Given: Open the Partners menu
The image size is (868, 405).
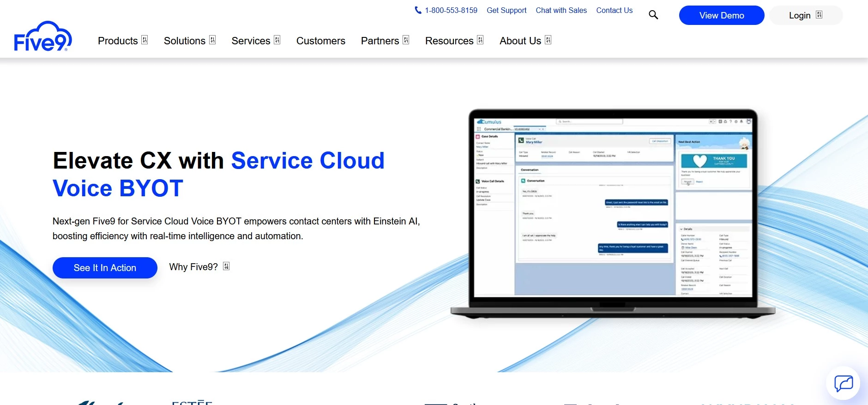Looking at the screenshot, I should pos(380,41).
